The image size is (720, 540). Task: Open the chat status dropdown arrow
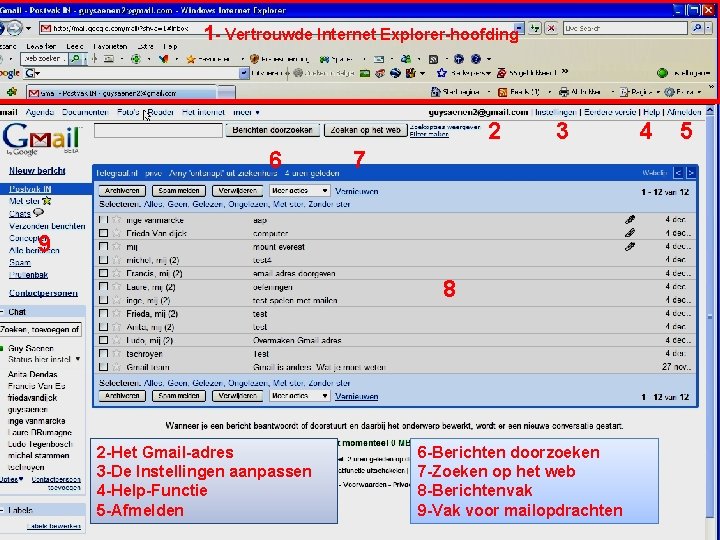pyautogui.click(x=78, y=359)
